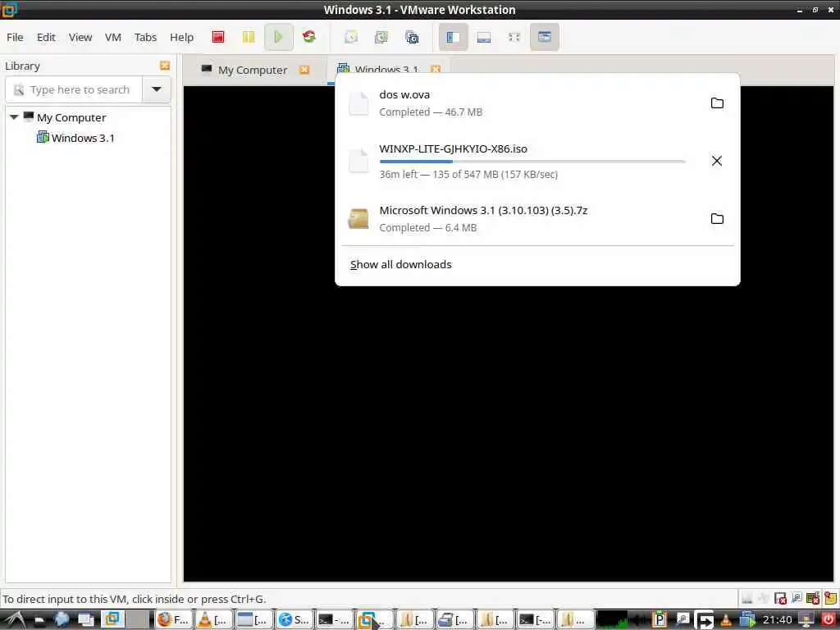Open the VM menu
Viewport: 840px width, 630px height.
113,37
